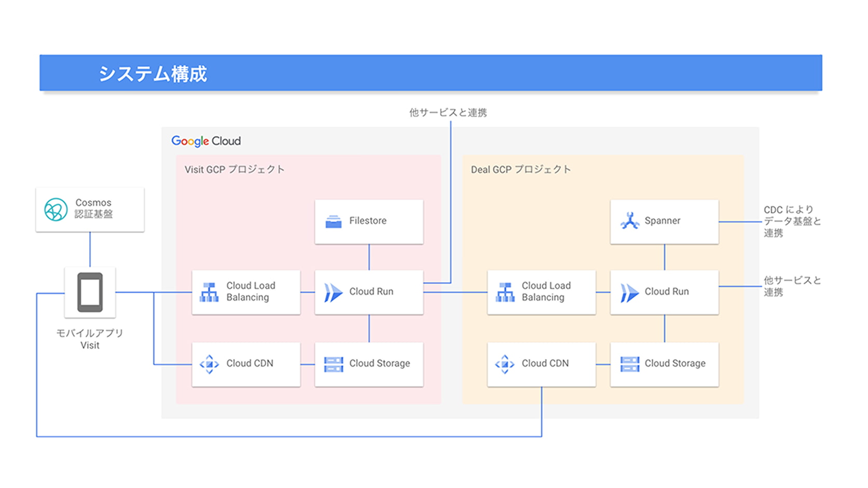Click the システム構成 title text

(153, 74)
